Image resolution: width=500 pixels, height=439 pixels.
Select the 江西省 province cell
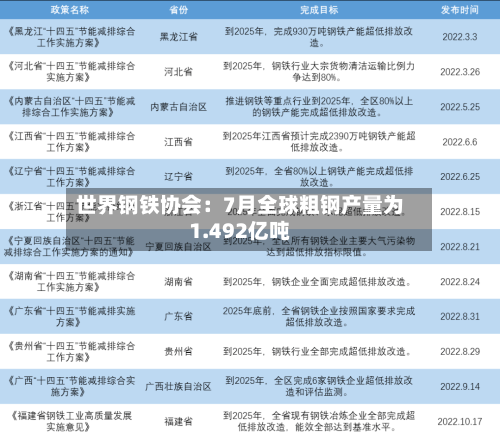click(178, 142)
